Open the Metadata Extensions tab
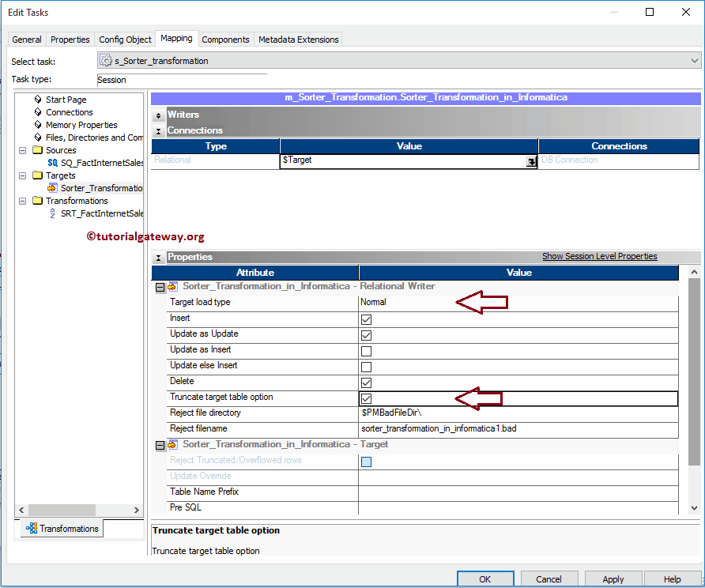The image size is (705, 588). 298,40
